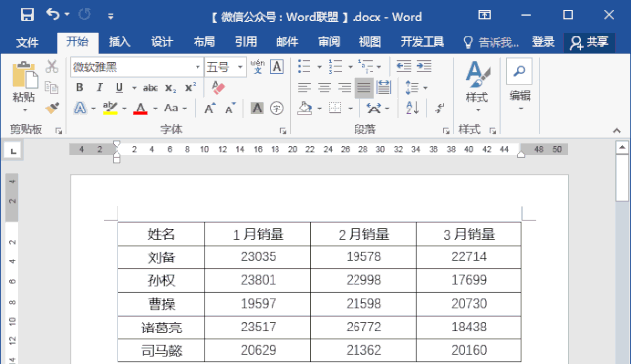The image size is (631, 364).
Task: Decrease indent
Action: point(404,66)
